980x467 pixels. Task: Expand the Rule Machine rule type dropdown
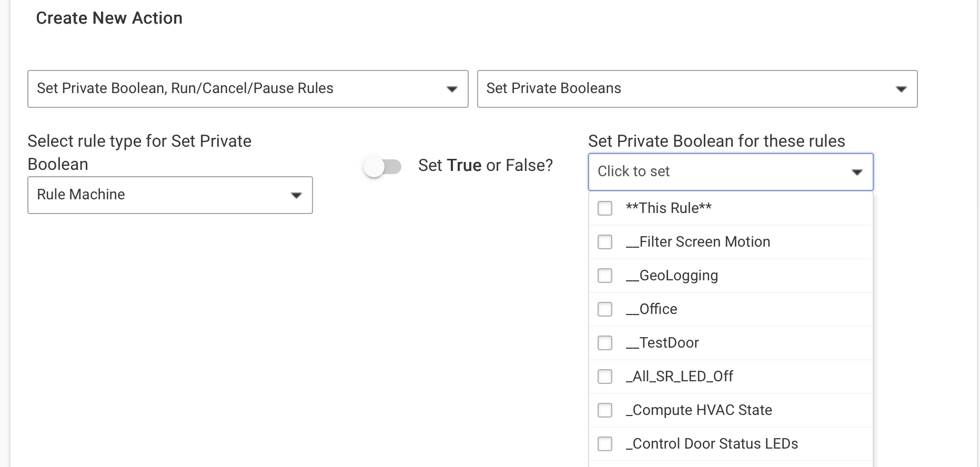pyautogui.click(x=169, y=195)
